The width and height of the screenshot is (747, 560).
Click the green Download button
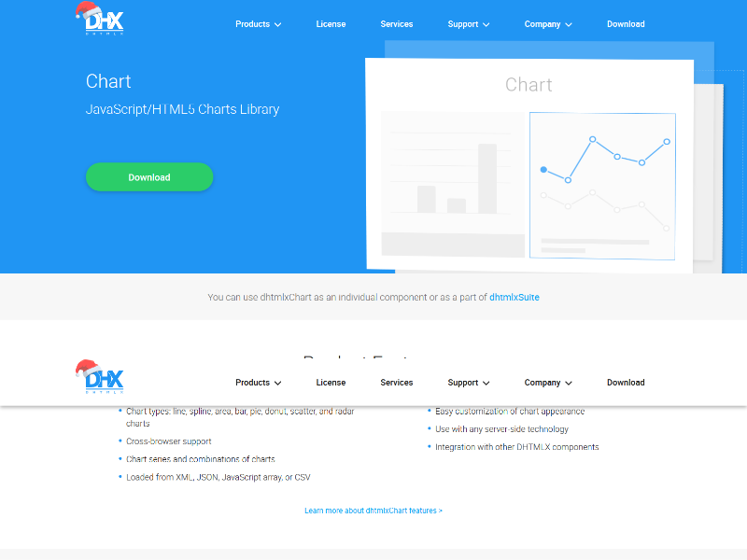pyautogui.click(x=149, y=177)
